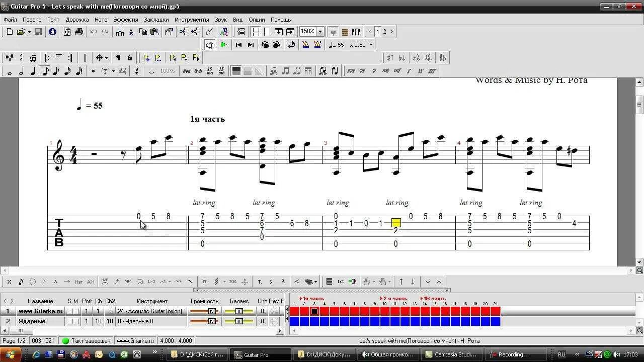
Task: Toggle the metronome
Action: pos(305,45)
